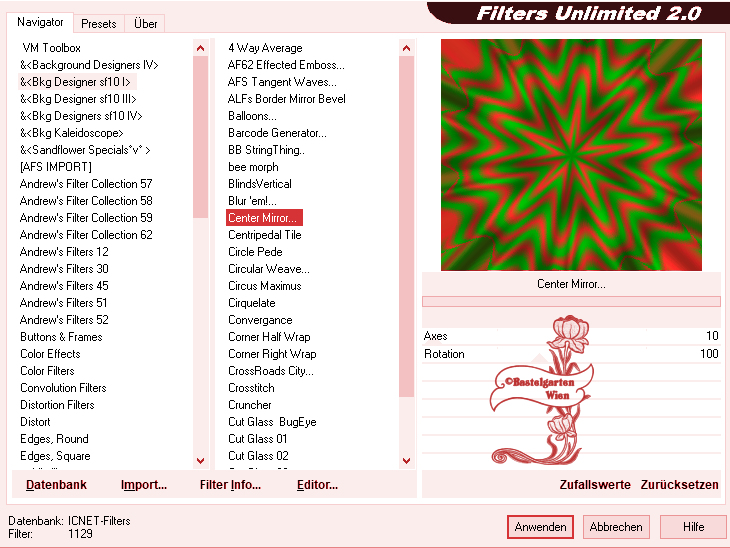The image size is (730, 548).
Task: Cancel with the Abbrechen button
Action: tap(615, 527)
